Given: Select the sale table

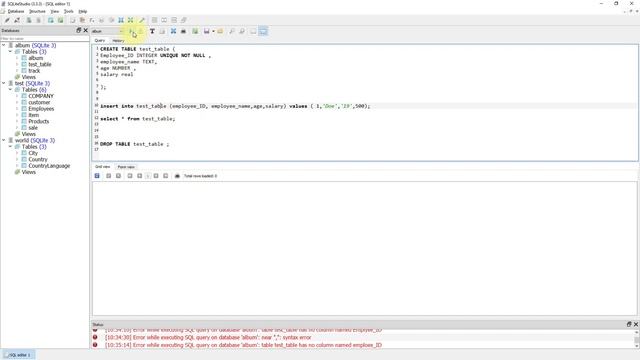Looking at the screenshot, I should point(33,128).
